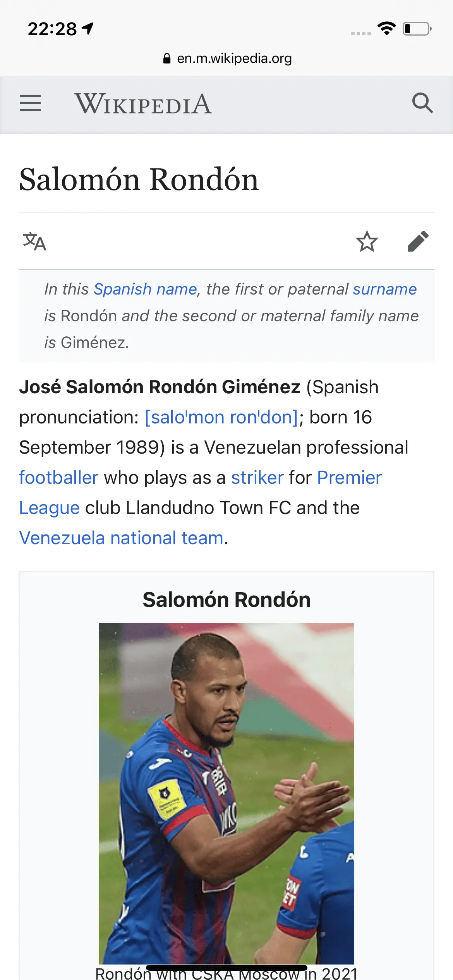Tap the location arrow status icon
Viewport: 453px width, 980px height.
[88, 28]
